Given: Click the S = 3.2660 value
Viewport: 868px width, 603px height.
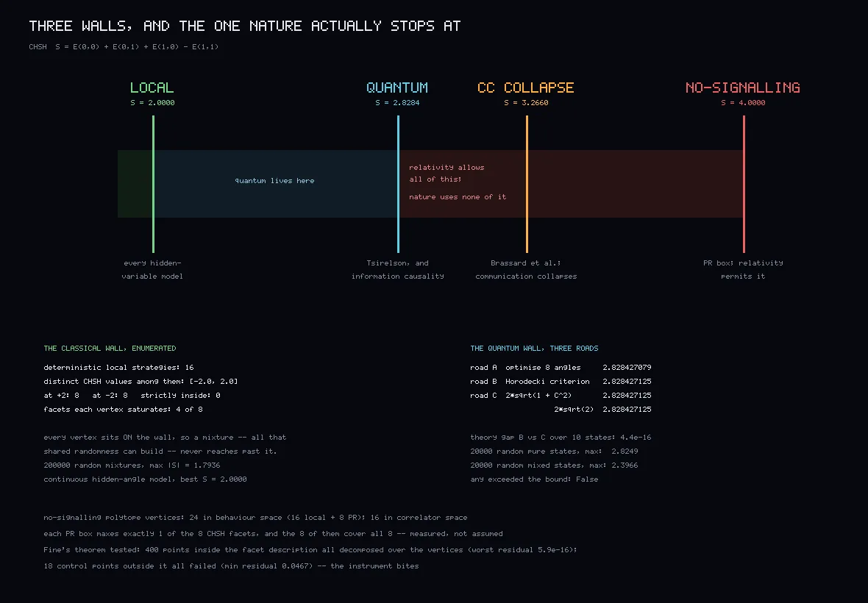Looking at the screenshot, I should click(526, 102).
